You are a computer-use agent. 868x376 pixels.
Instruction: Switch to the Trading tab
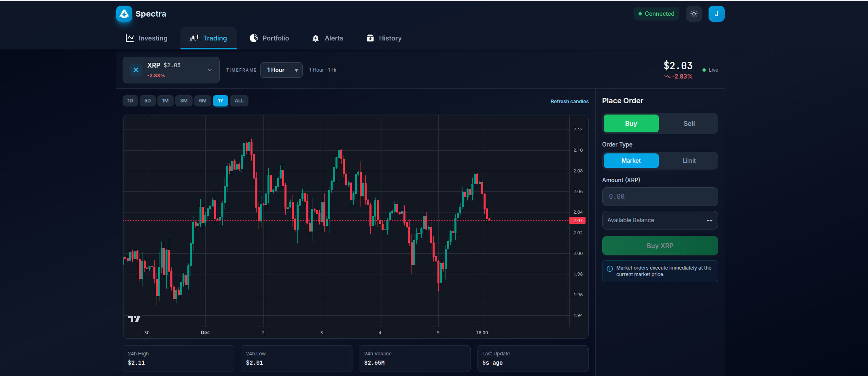208,38
